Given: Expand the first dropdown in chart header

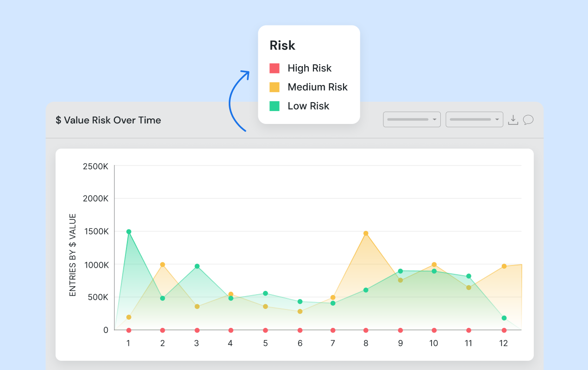Looking at the screenshot, I should pyautogui.click(x=412, y=119).
